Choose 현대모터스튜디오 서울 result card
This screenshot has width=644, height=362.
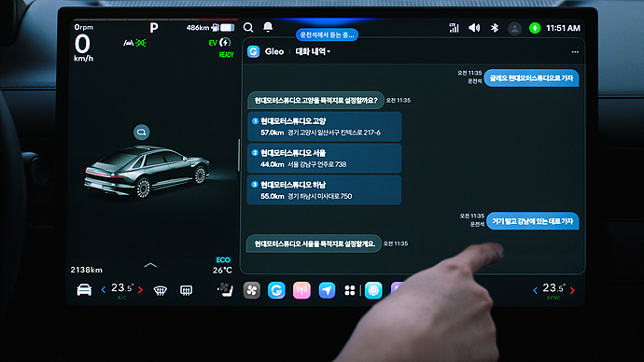324,158
